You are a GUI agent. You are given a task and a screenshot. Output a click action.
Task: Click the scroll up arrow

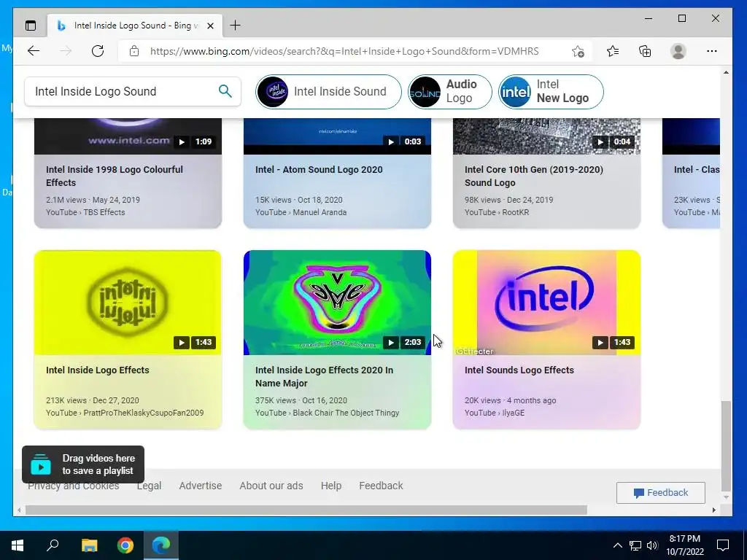[726, 72]
